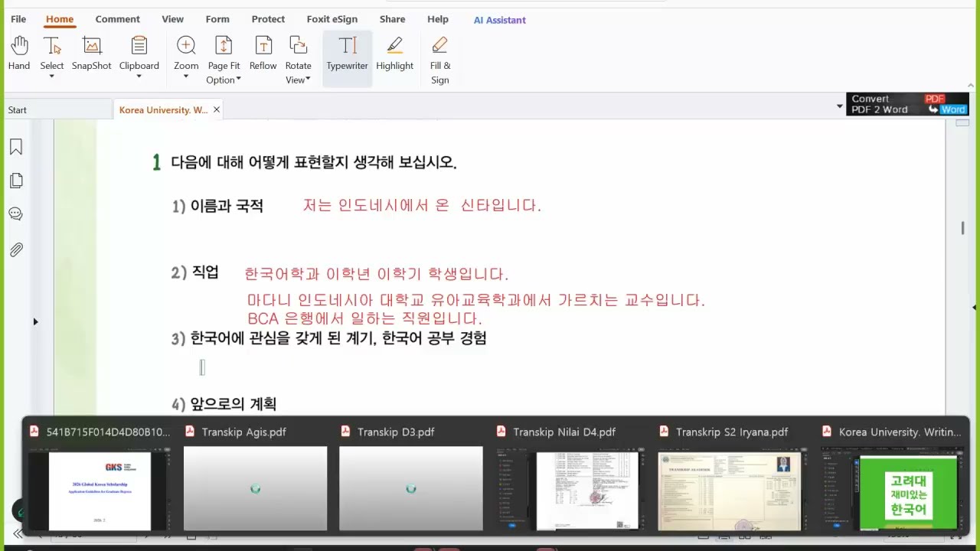Viewport: 980px width, 551px height.
Task: Open the Help ribbon tab
Action: coord(438,19)
